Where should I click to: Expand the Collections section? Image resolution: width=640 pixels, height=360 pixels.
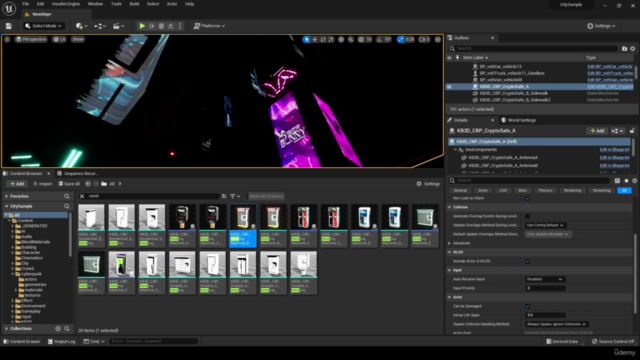(7, 329)
